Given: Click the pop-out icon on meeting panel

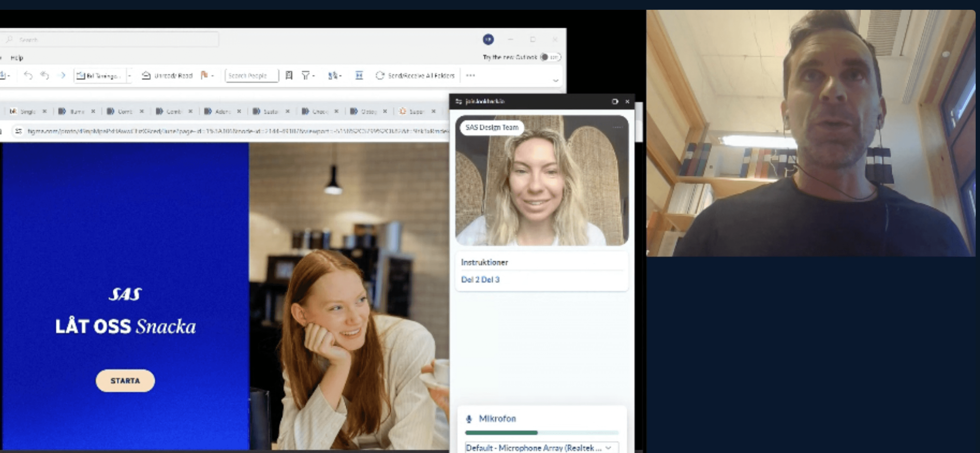Looking at the screenshot, I should 614,102.
